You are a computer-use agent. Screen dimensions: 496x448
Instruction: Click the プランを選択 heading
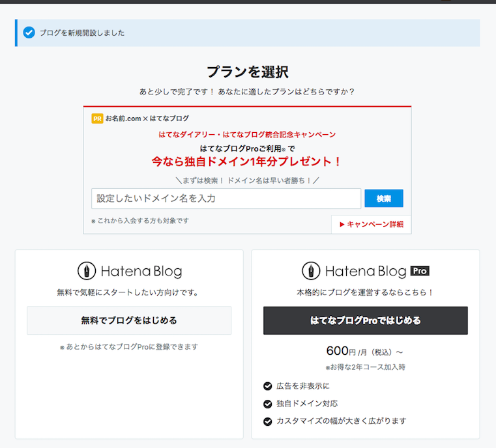click(x=248, y=72)
